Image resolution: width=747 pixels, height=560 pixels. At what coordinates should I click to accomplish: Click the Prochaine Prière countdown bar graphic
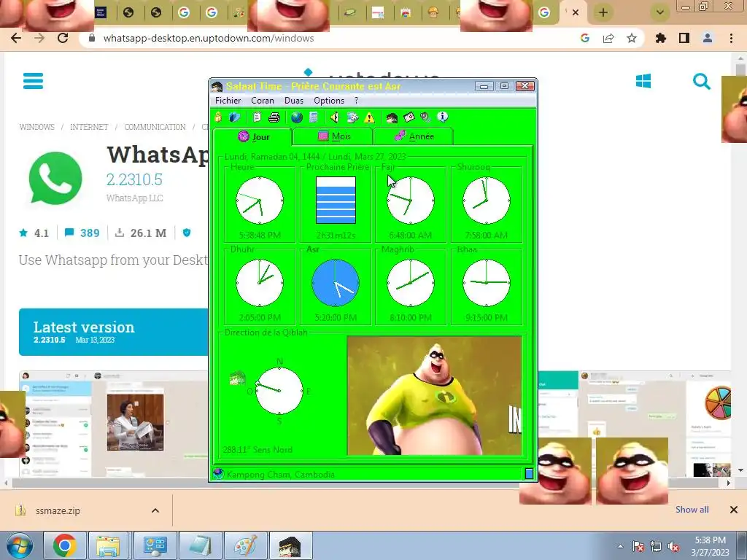pyautogui.click(x=336, y=200)
